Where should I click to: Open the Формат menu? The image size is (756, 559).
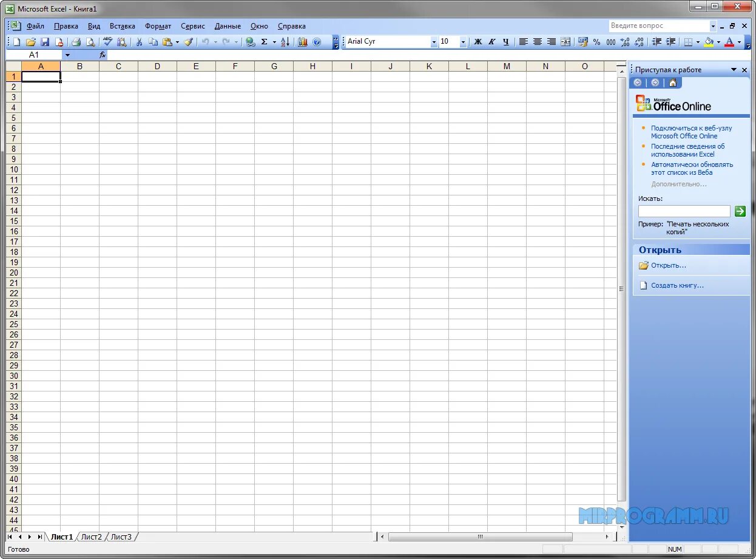[158, 26]
